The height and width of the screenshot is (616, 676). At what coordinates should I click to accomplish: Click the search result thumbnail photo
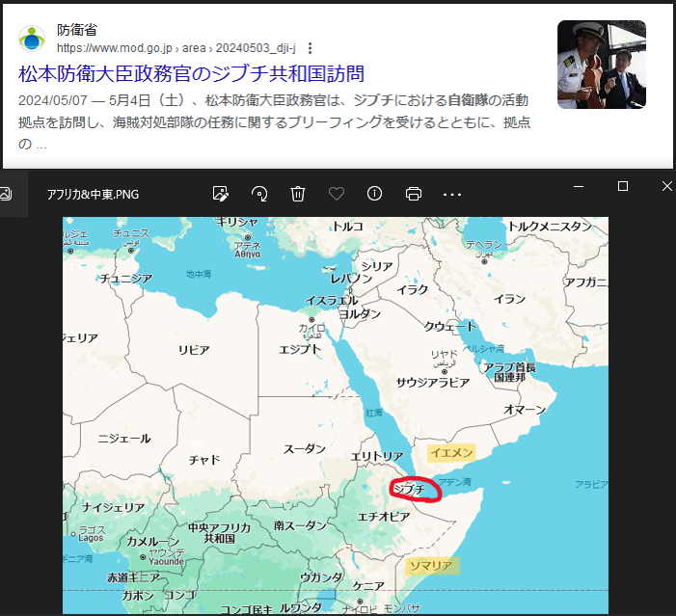pos(601,65)
